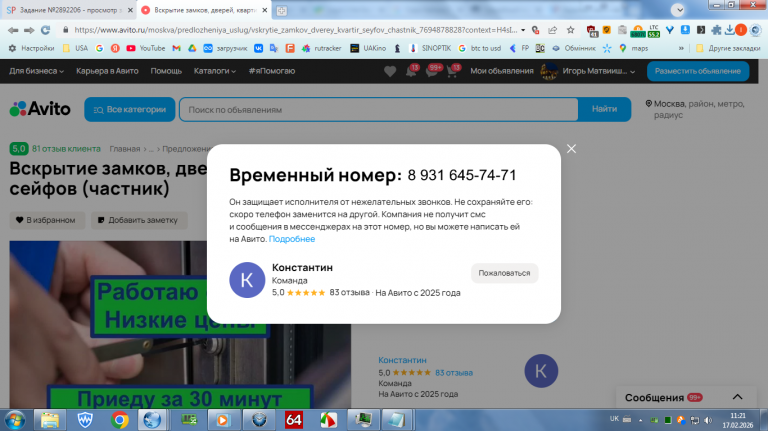Open Константин seller profile link

pyautogui.click(x=402, y=360)
